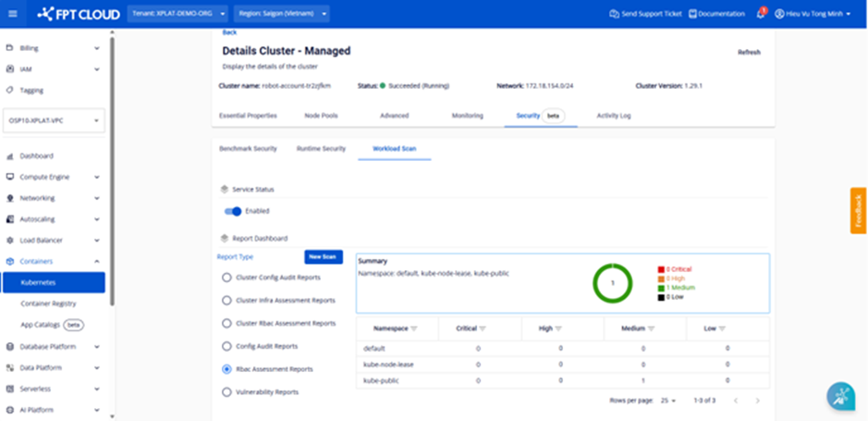Screen dimensions: 868x421
Task: Open the Documentation icon link
Action: 692,14
